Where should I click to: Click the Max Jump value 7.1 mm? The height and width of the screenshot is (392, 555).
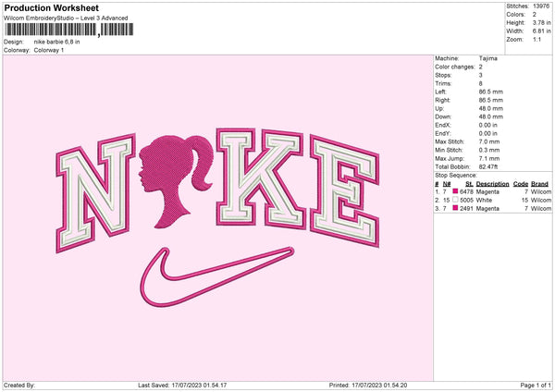pos(489,159)
